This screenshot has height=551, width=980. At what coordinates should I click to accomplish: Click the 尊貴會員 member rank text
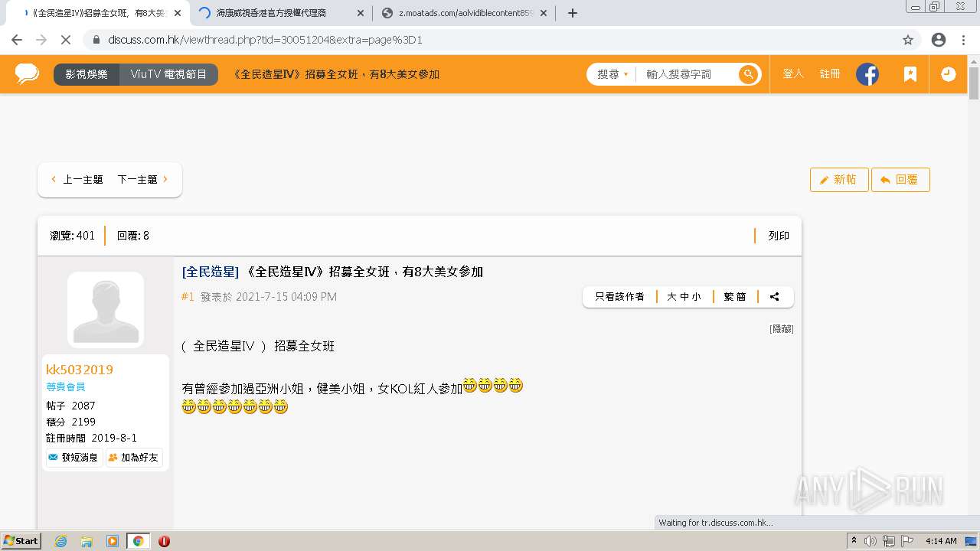[x=66, y=387]
